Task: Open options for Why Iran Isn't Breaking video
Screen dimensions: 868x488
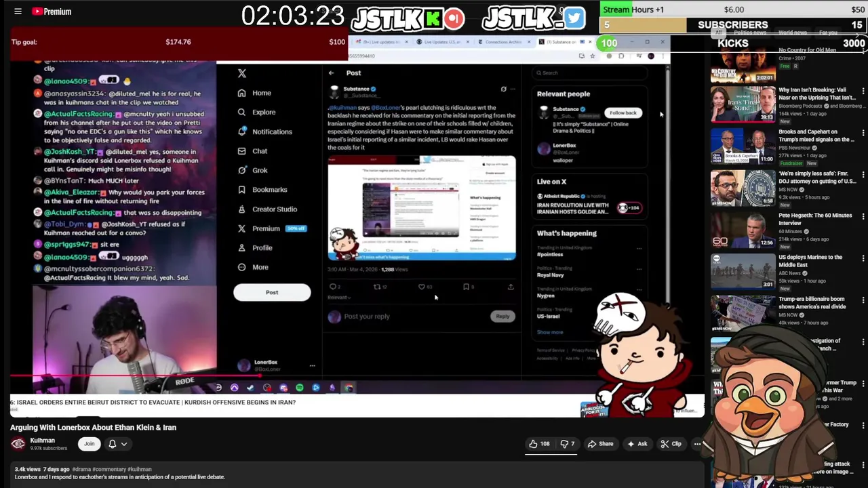Action: point(863,91)
